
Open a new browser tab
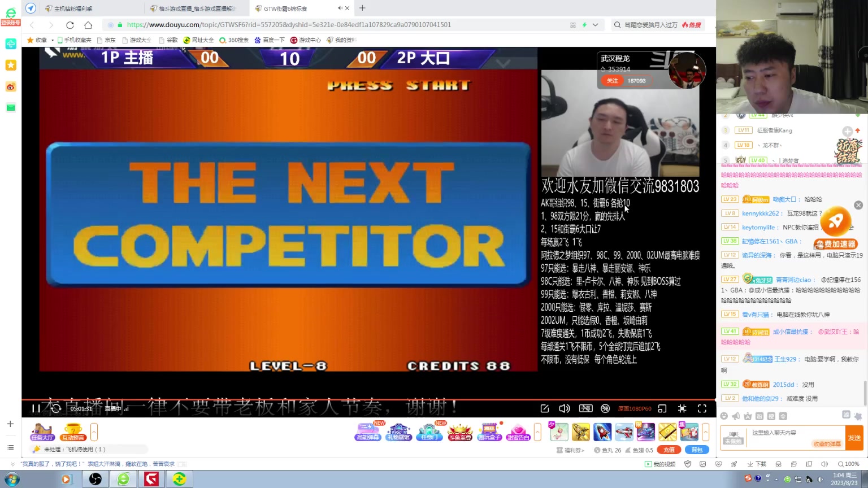(362, 8)
